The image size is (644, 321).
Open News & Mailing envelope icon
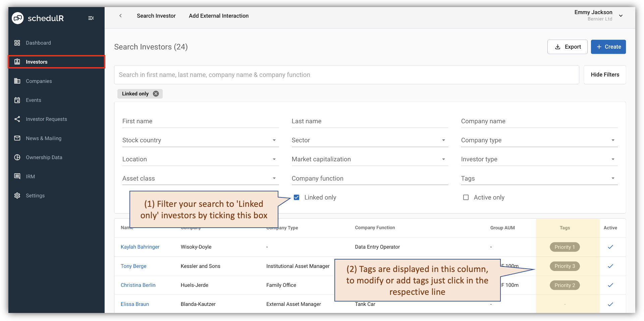tap(17, 138)
